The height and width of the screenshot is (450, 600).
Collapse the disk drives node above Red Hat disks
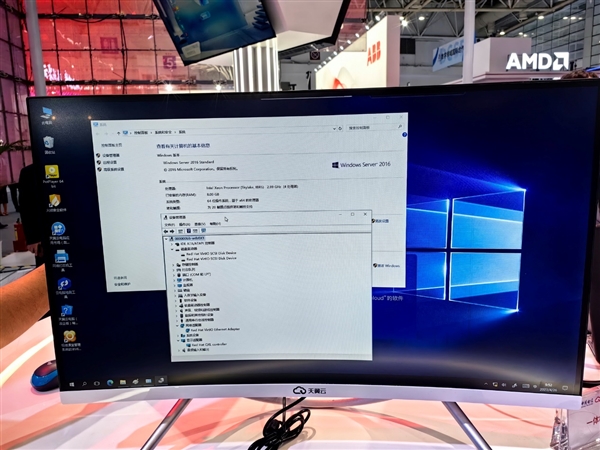172,249
